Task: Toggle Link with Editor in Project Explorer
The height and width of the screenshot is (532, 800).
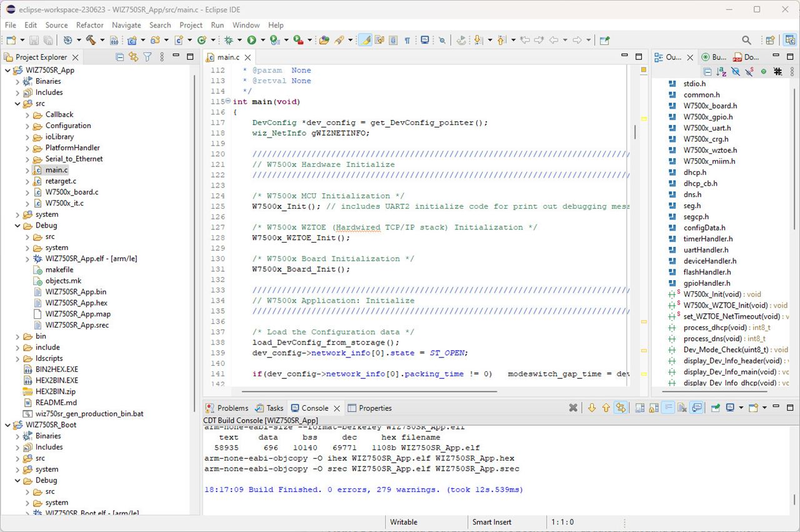Action: (x=133, y=57)
